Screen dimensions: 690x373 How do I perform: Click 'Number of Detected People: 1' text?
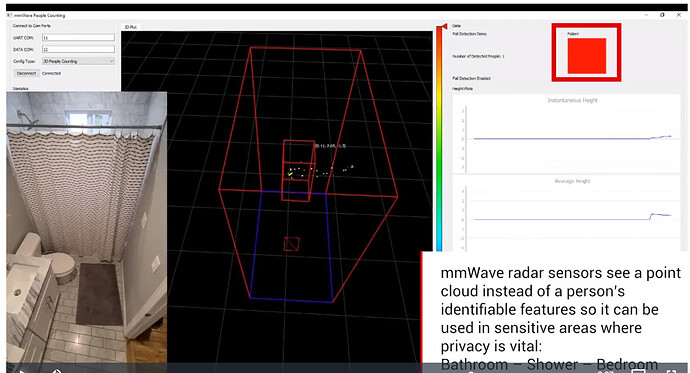click(478, 56)
